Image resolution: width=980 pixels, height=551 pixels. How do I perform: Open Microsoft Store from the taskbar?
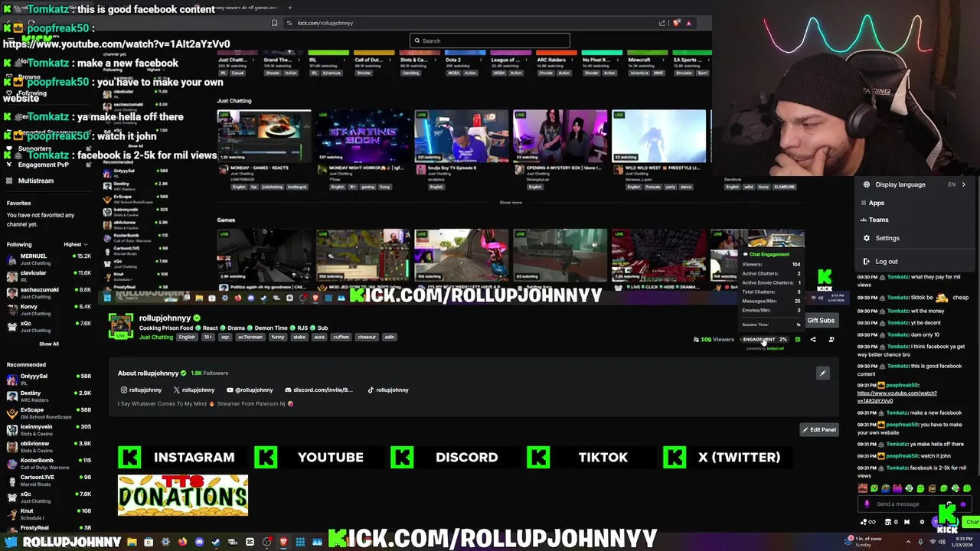(x=149, y=542)
